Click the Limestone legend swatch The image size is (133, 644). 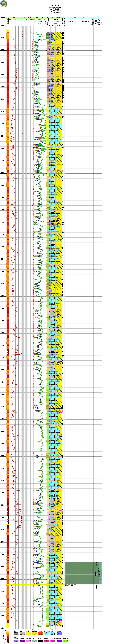coord(47,634)
